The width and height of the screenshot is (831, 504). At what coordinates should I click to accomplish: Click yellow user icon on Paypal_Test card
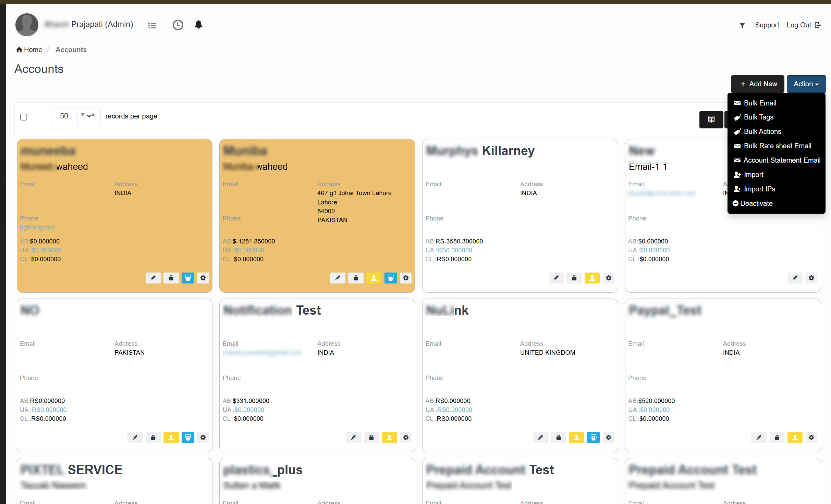(x=794, y=437)
